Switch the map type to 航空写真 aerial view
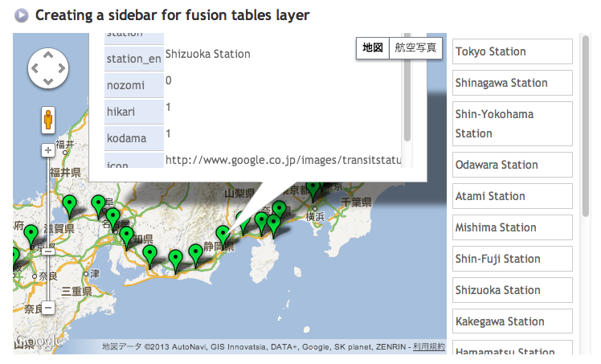 point(415,48)
